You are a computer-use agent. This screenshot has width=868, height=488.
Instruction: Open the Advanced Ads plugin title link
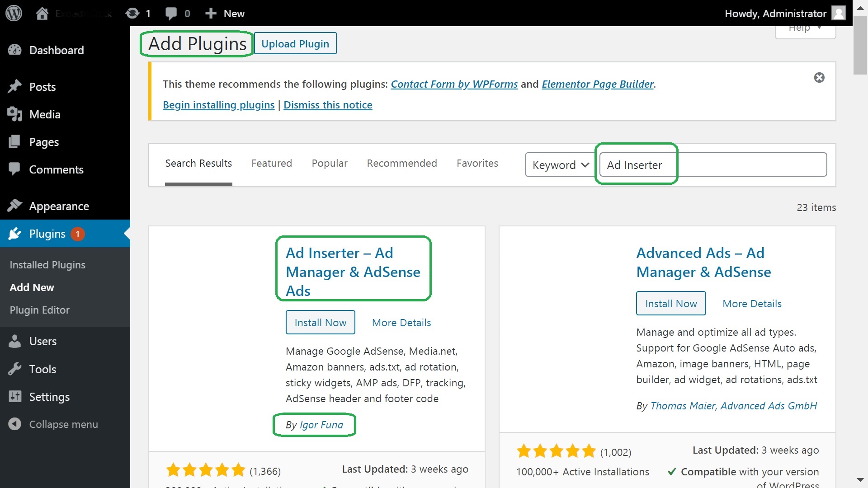(x=703, y=262)
